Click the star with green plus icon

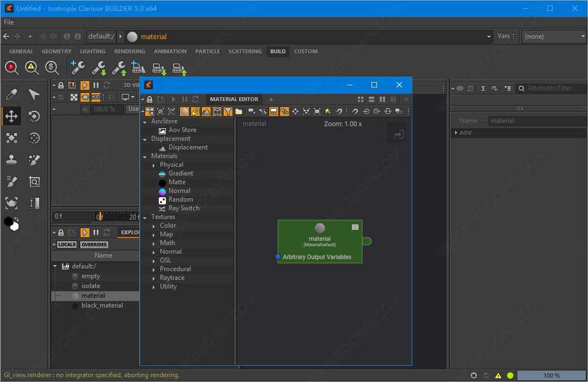click(328, 111)
